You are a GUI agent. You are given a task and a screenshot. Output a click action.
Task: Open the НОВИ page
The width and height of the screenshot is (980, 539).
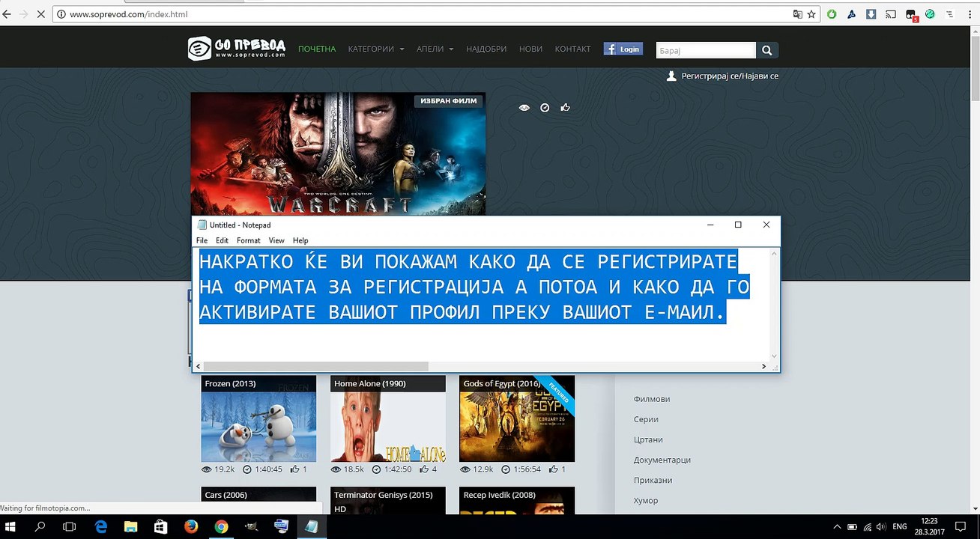click(530, 49)
